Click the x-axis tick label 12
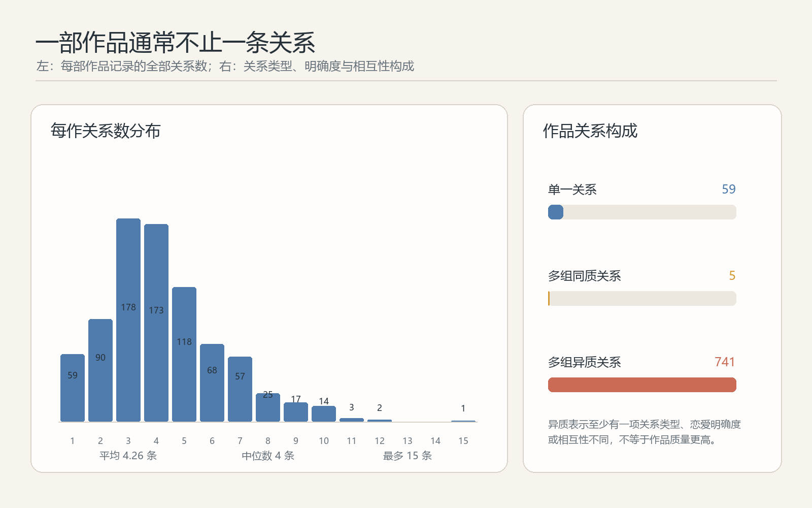 tap(380, 441)
